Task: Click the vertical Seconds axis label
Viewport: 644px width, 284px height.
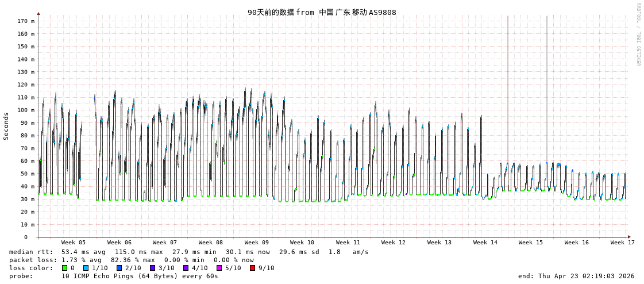Action: (6, 126)
